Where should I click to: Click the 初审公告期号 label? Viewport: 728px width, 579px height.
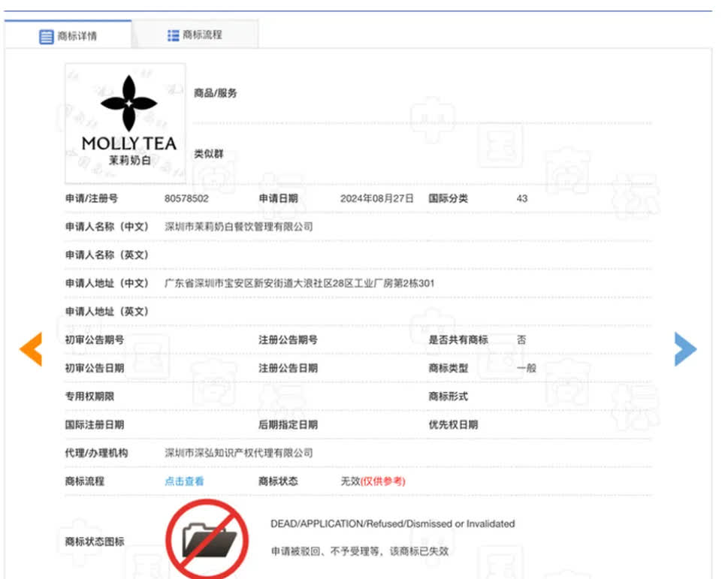[x=95, y=339]
